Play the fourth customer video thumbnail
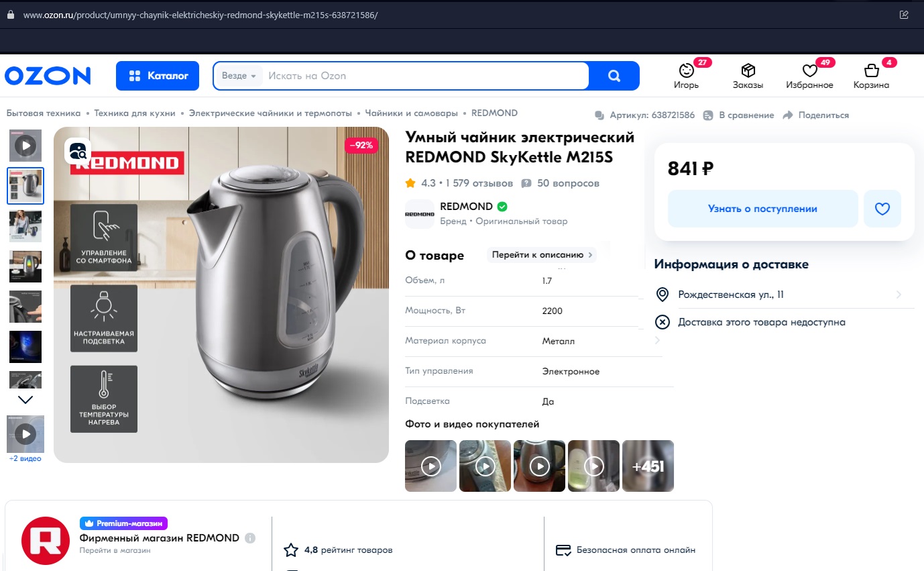Screen dimensions: 924x571 coord(593,466)
